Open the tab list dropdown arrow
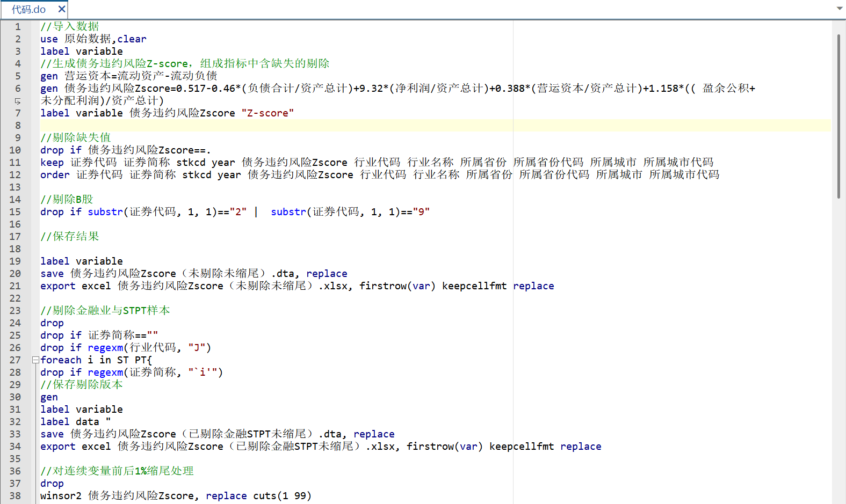This screenshot has height=504, width=846. click(x=840, y=8)
